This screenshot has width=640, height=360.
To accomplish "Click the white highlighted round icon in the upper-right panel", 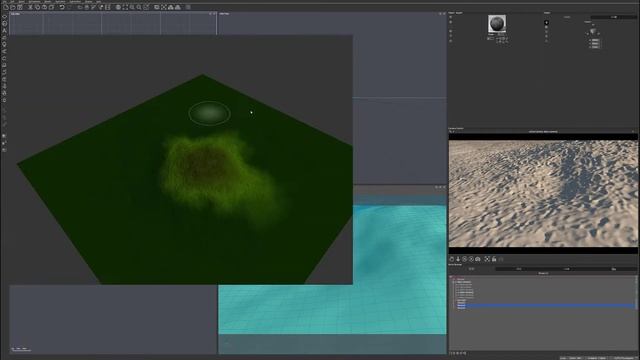I will (547, 23).
